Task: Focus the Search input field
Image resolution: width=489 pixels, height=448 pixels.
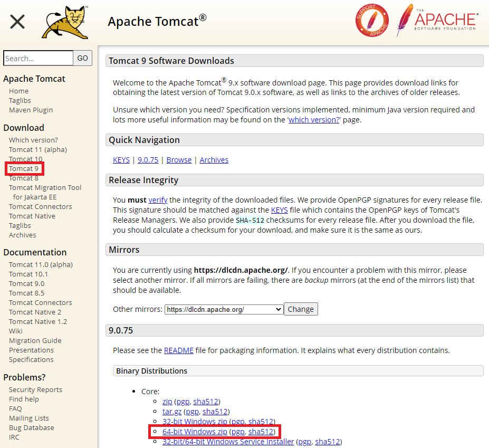Action: tap(39, 58)
